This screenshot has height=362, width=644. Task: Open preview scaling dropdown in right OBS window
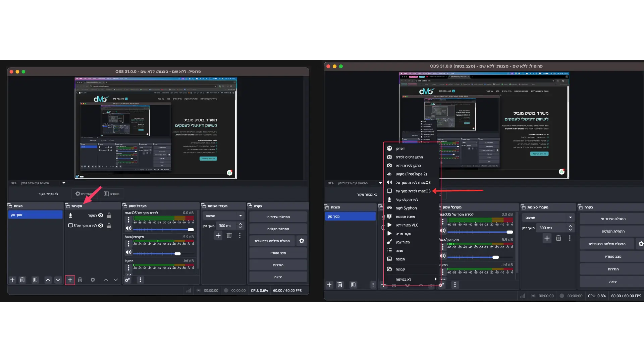380,183
